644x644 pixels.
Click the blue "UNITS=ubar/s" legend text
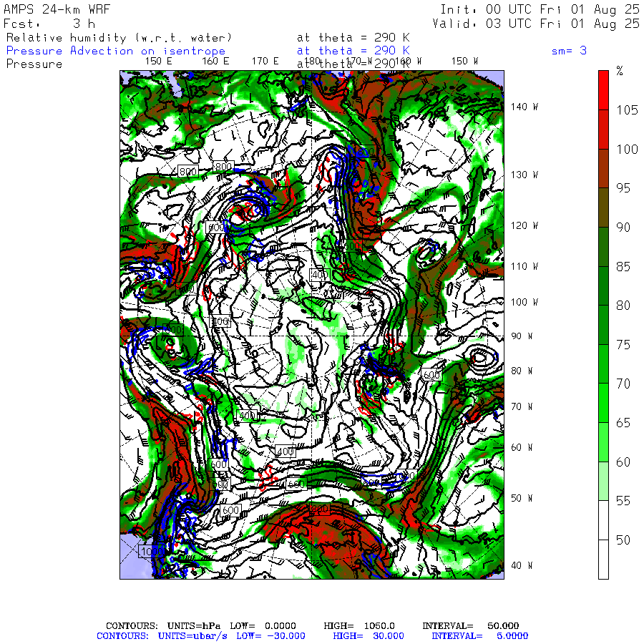192,636
